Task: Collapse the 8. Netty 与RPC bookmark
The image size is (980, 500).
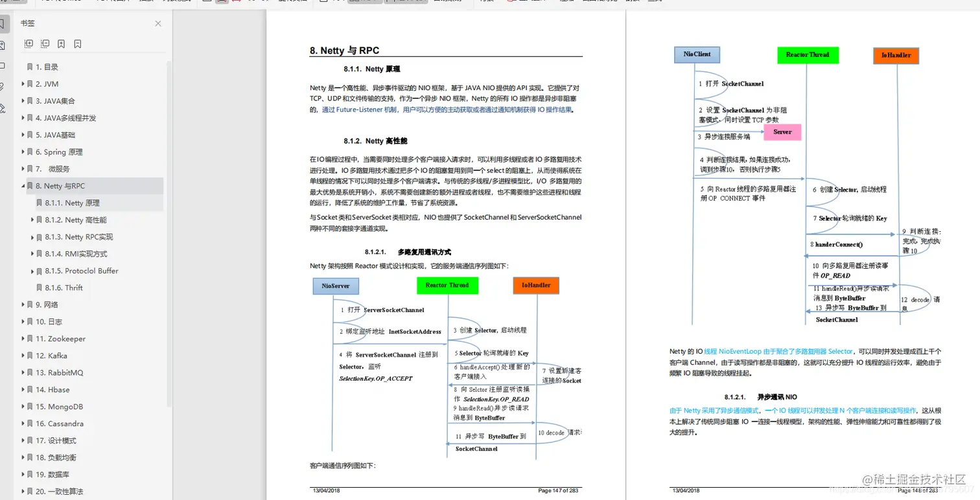Action: coord(23,186)
